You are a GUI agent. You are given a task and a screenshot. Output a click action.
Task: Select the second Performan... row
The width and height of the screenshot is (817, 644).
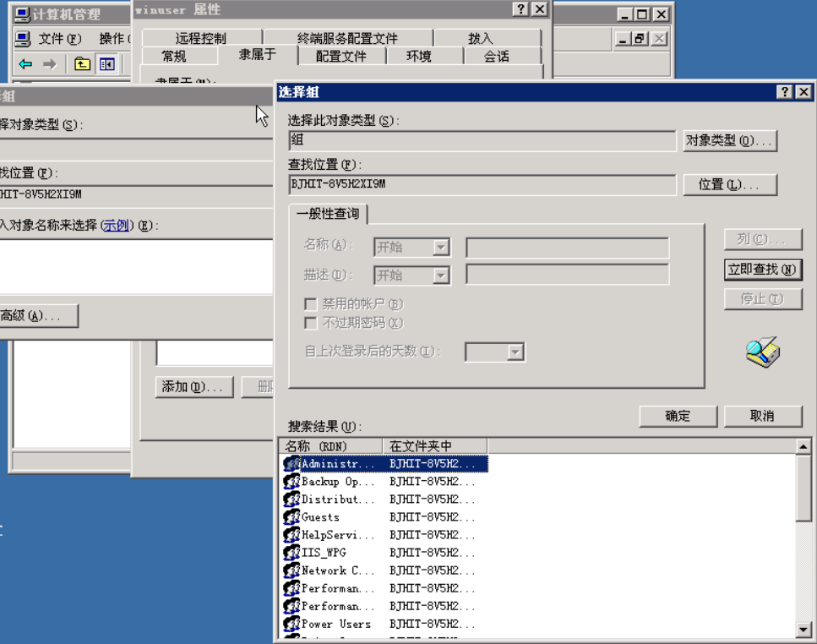coord(385,606)
